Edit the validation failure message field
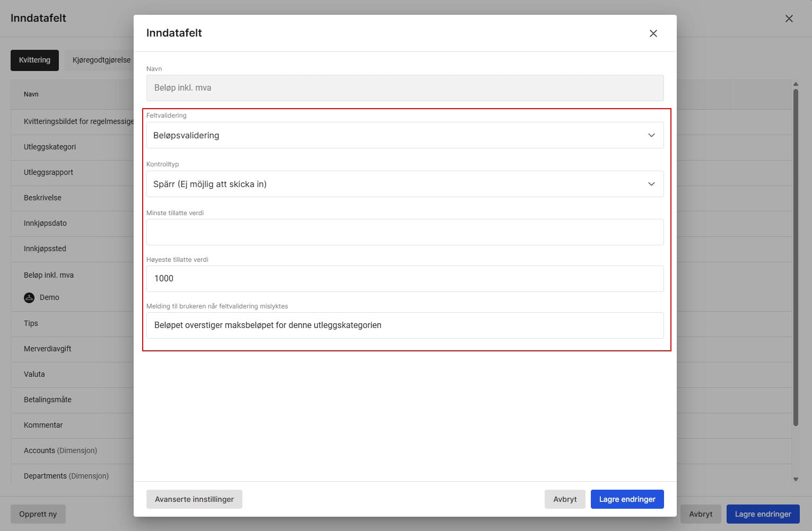 tap(405, 325)
